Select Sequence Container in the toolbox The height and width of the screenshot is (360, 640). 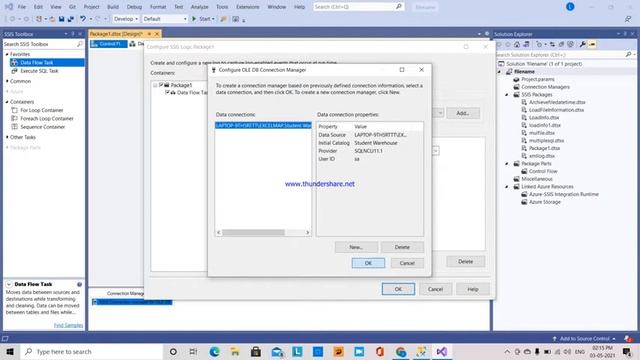click(x=42, y=127)
